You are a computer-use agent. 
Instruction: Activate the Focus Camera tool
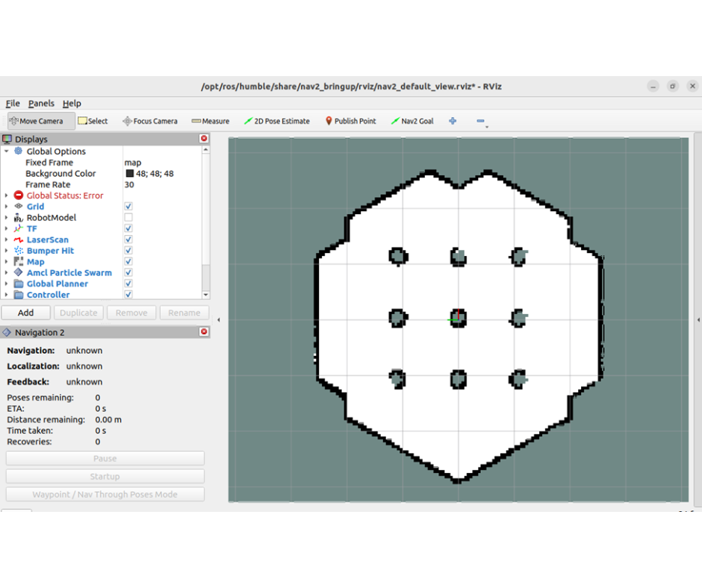click(150, 121)
